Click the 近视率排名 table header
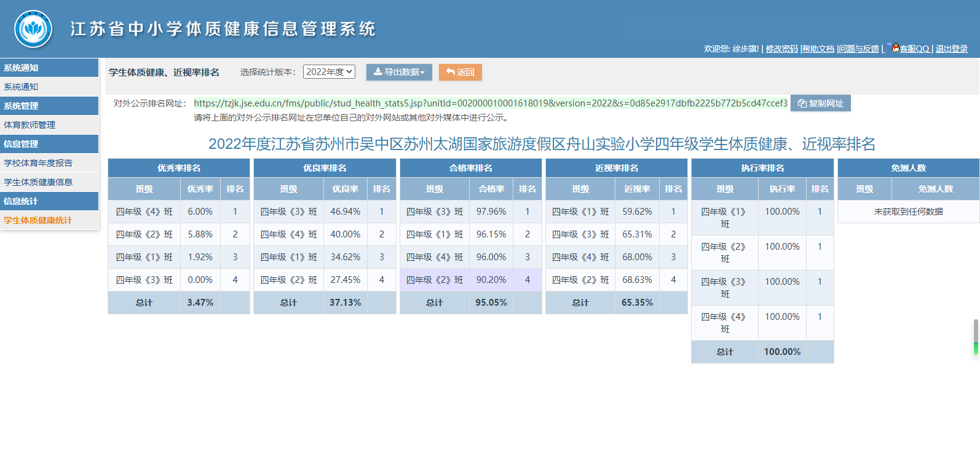Image resolution: width=980 pixels, height=465 pixels. pyautogui.click(x=617, y=168)
